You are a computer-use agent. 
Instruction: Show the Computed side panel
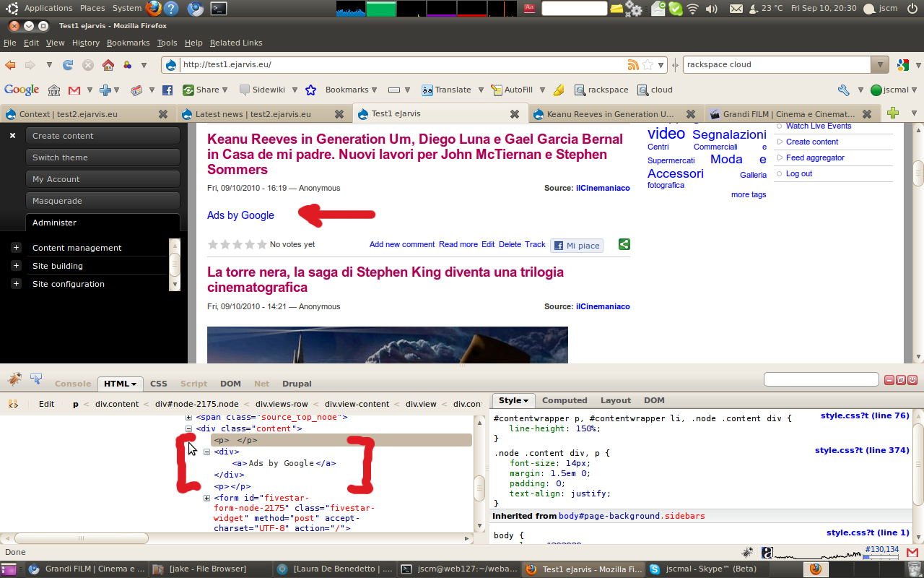565,400
